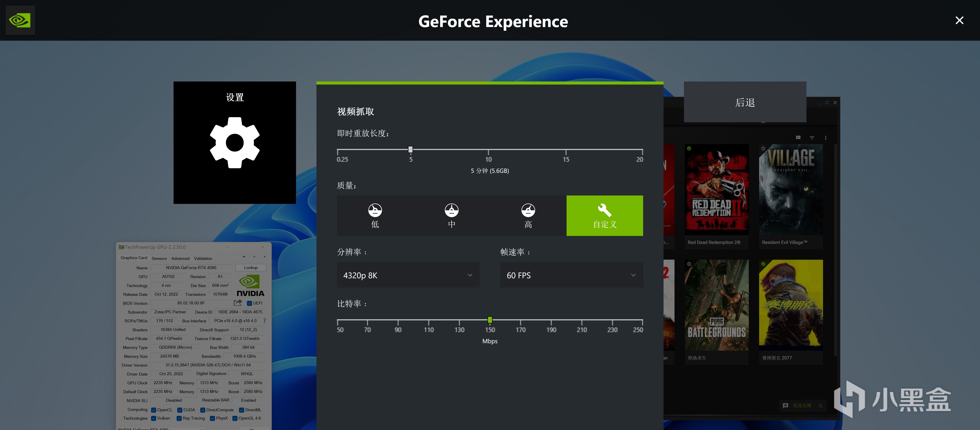Select high quality gauge icon
This screenshot has width=980, height=430.
528,210
